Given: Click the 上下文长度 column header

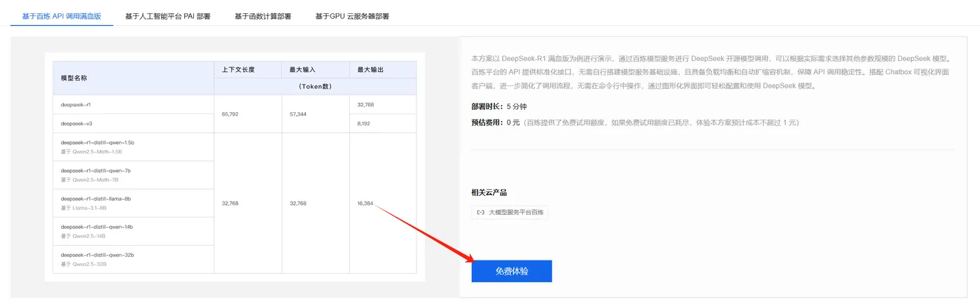Looking at the screenshot, I should tap(247, 69).
